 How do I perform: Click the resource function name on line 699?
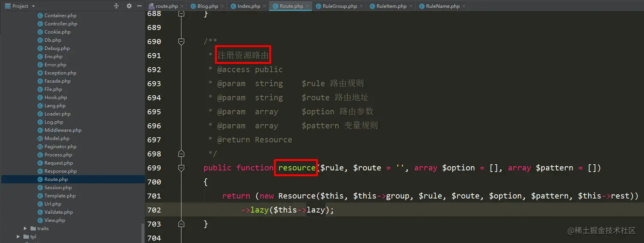[297, 168]
